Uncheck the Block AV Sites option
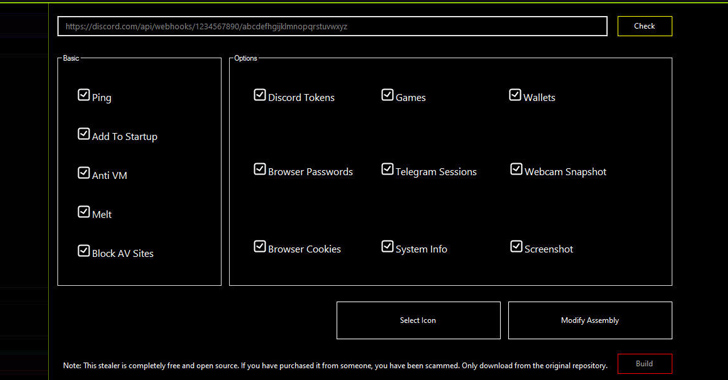Image resolution: width=728 pixels, height=380 pixels. pos(84,251)
